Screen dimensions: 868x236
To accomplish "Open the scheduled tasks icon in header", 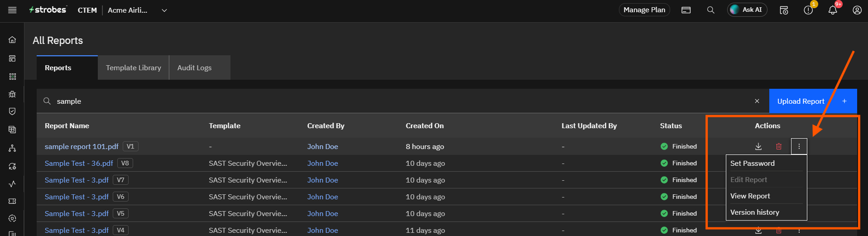I will click(784, 10).
